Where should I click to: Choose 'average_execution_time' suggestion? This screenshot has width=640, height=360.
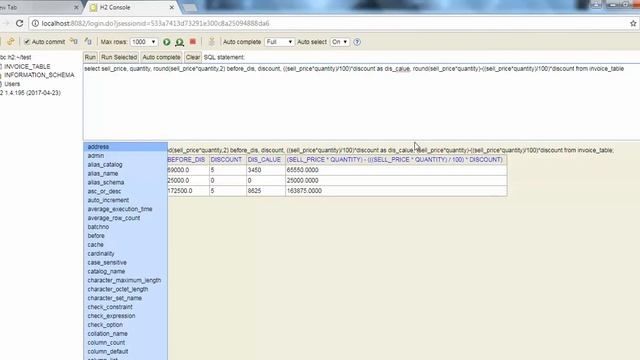point(126,209)
